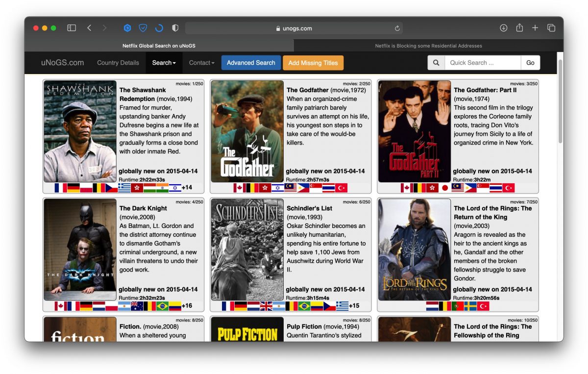
Task: Open the Schindler's List poster
Action: 247,249
